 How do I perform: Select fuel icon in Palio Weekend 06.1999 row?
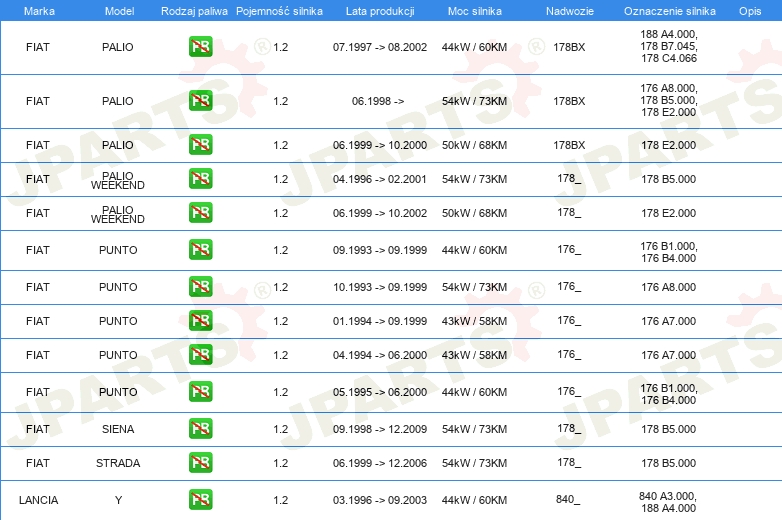click(200, 212)
